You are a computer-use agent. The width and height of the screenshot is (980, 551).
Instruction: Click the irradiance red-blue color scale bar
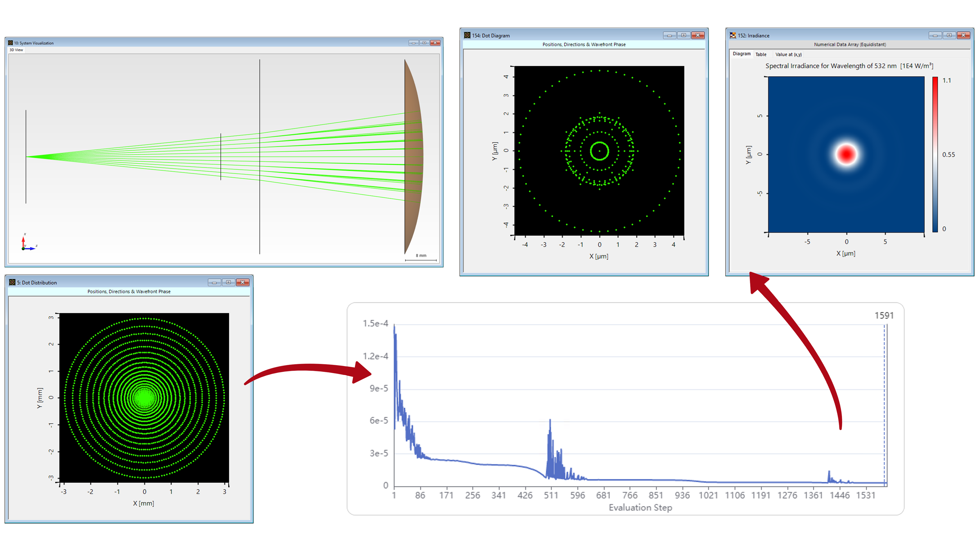[935, 154]
